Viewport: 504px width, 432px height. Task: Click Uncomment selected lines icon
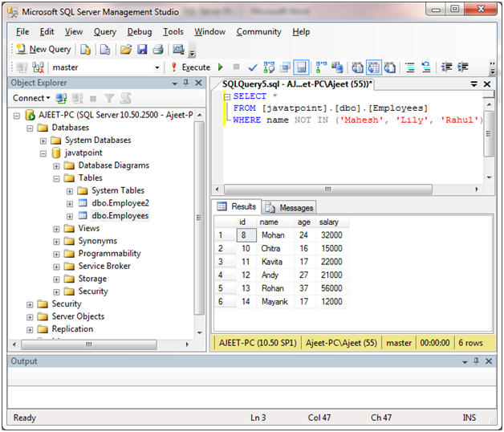(x=426, y=67)
